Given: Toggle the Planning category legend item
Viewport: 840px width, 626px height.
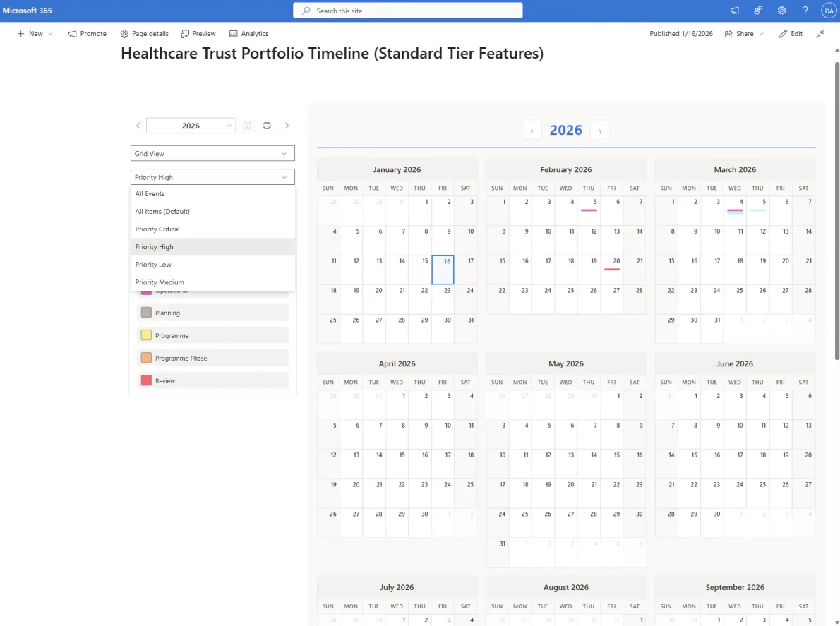Looking at the screenshot, I should pyautogui.click(x=212, y=313).
